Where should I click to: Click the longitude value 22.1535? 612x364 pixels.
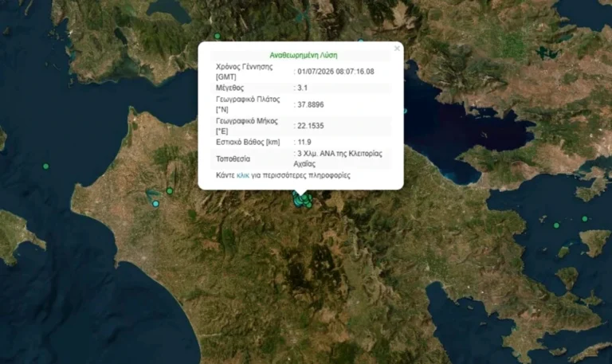(x=311, y=126)
